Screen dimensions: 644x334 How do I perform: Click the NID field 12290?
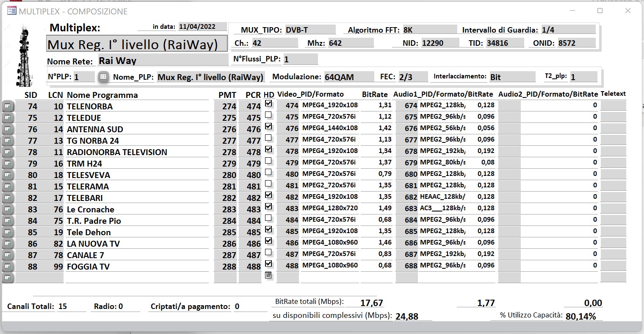[x=440, y=43]
